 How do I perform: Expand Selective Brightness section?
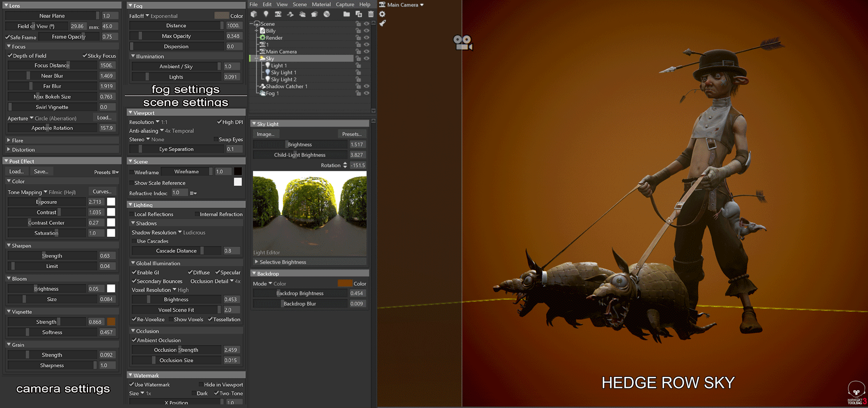pyautogui.click(x=257, y=262)
